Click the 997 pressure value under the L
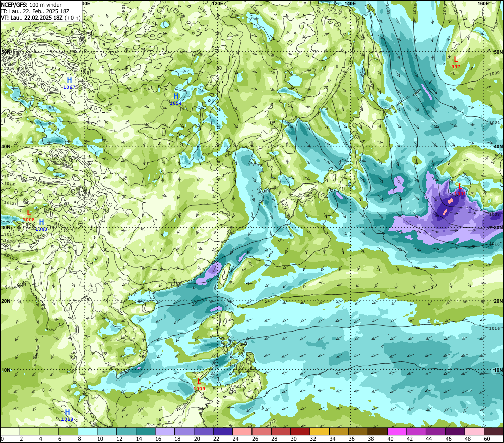This screenshot has height=443, width=504. click(456, 67)
